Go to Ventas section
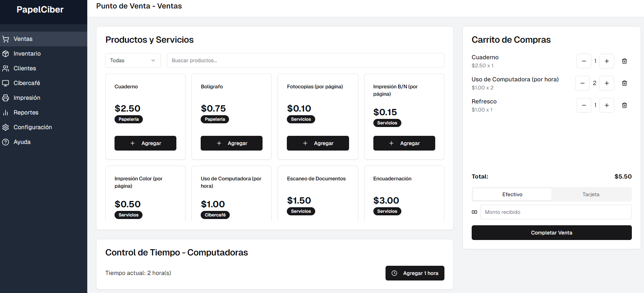Viewport: 644px width, 293px height. (x=43, y=39)
